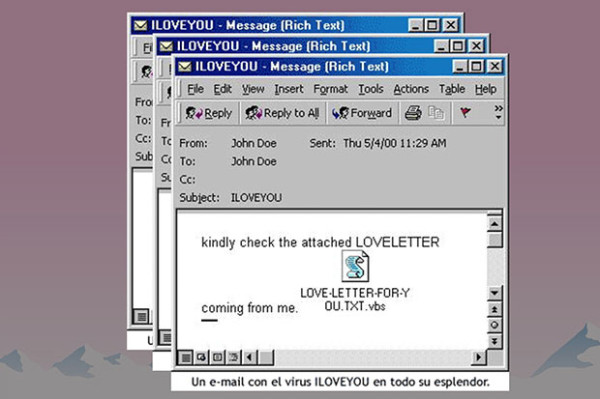600x399 pixels.
Task: Click recipient John Doe in To field
Action: 254,161
